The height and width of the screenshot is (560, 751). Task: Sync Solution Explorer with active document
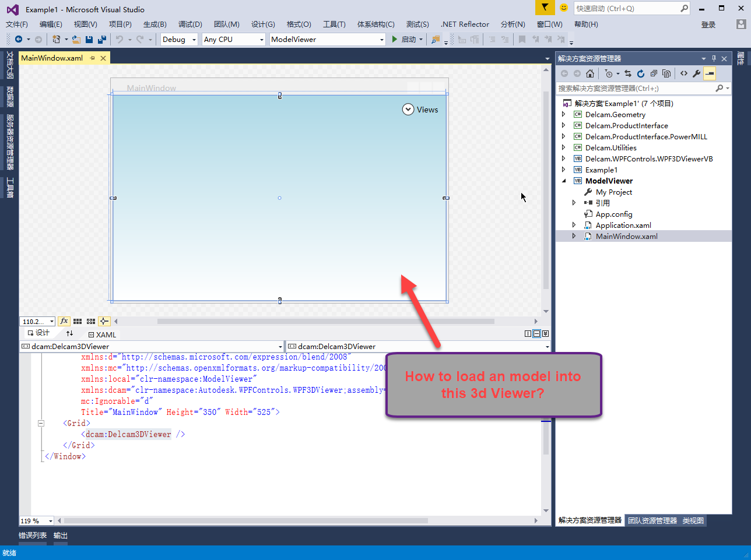(628, 73)
